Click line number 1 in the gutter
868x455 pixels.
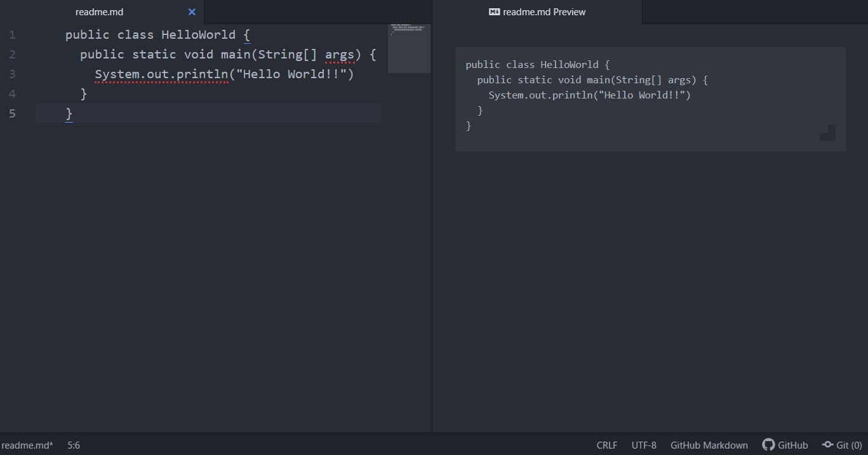(13, 35)
